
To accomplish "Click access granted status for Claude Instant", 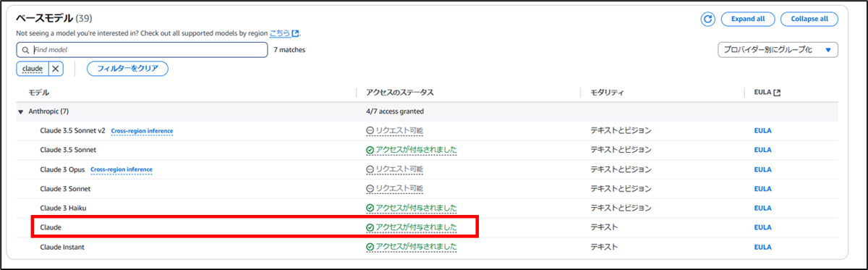I will pos(412,247).
